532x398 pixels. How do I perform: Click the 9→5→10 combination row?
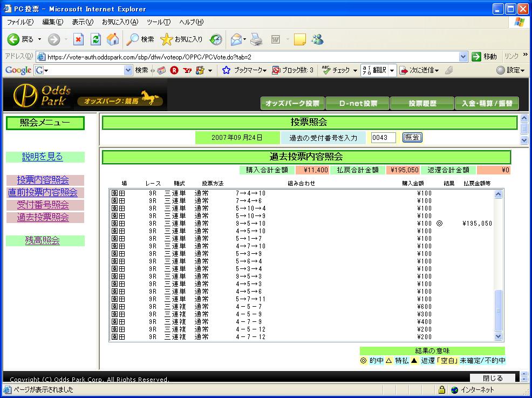(x=250, y=224)
